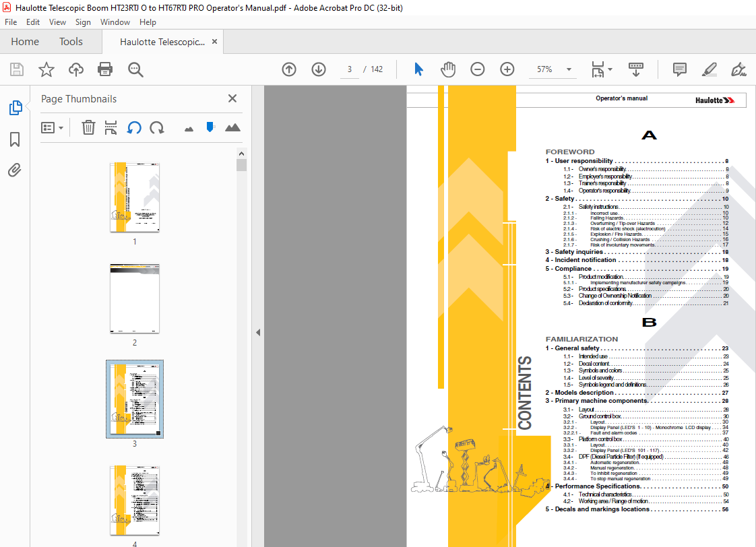Open the find text magnifier tool
Screen dimensions: 756x547
(135, 69)
